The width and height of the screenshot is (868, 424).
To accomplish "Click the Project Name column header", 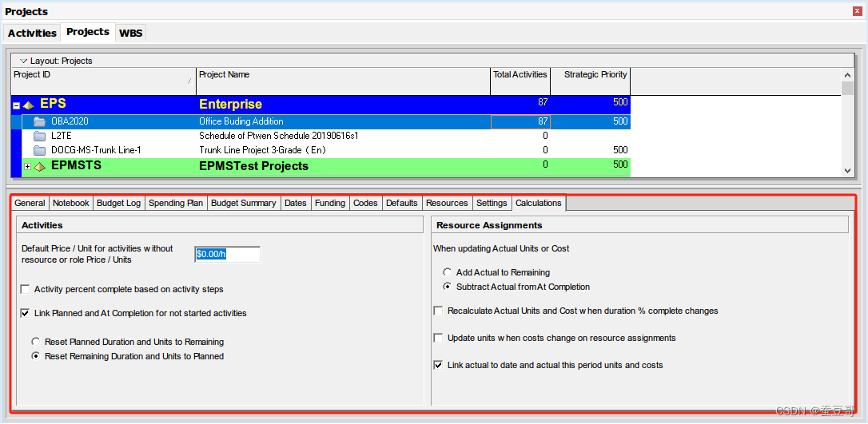I will (343, 81).
